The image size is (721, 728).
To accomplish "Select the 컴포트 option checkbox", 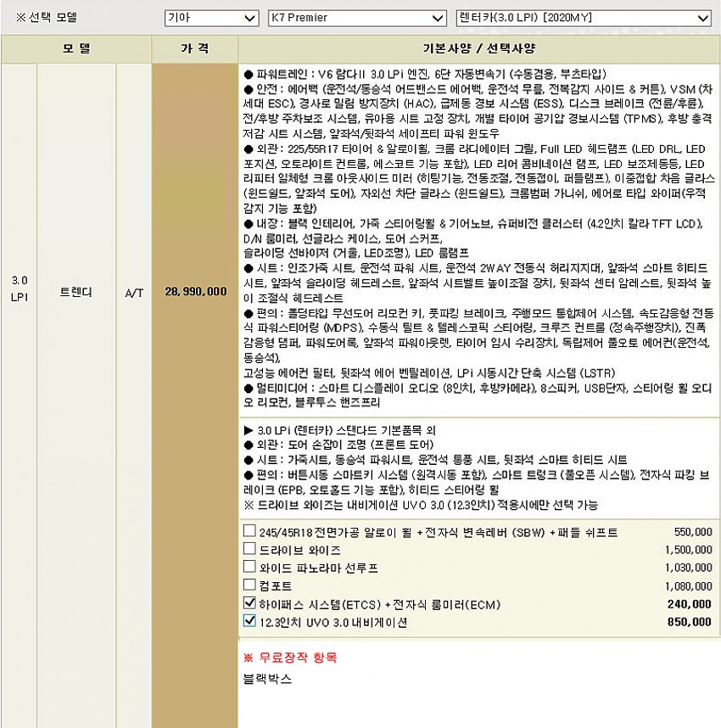I will (249, 585).
